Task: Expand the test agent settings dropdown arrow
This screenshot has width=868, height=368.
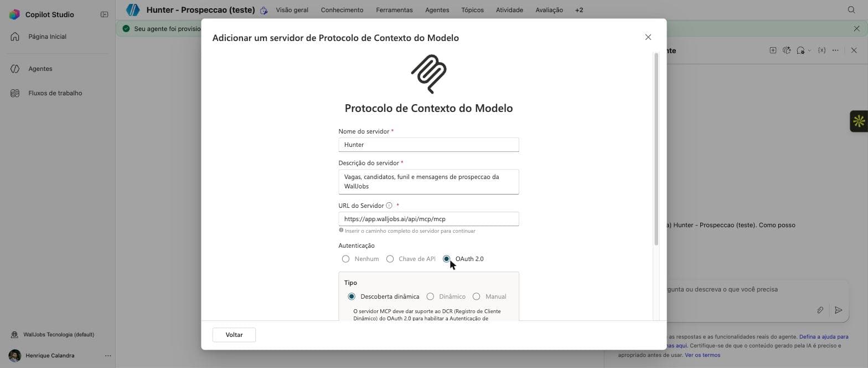Action: tap(809, 50)
